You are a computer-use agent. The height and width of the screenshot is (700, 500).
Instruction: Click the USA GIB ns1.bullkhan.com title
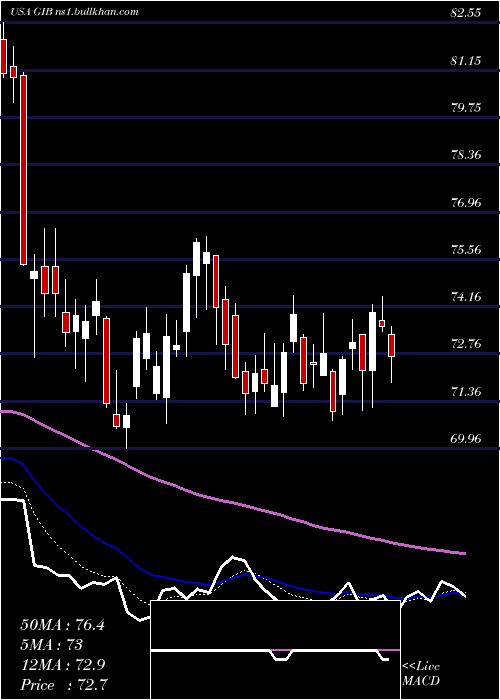(75, 12)
